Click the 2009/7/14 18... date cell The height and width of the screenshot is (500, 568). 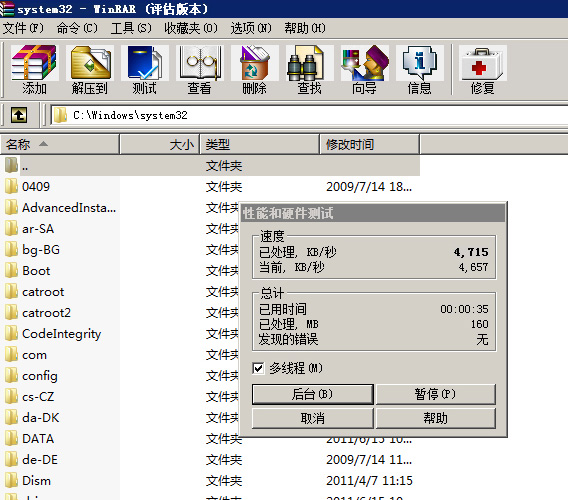[369, 187]
